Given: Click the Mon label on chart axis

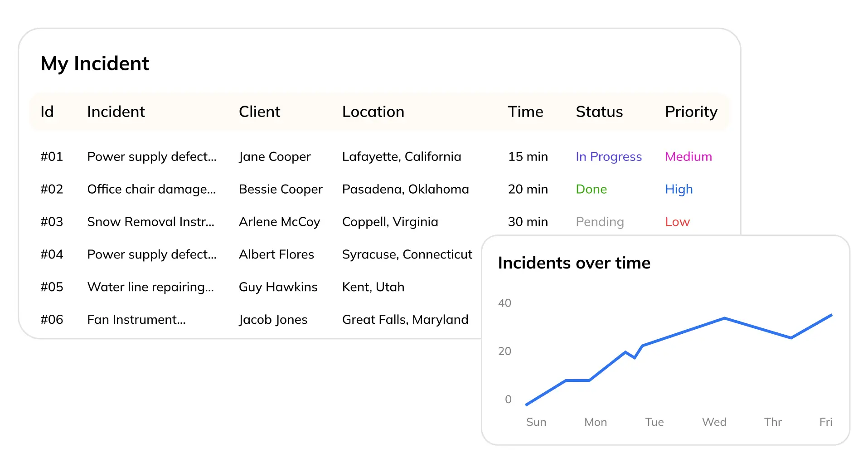Looking at the screenshot, I should point(596,422).
